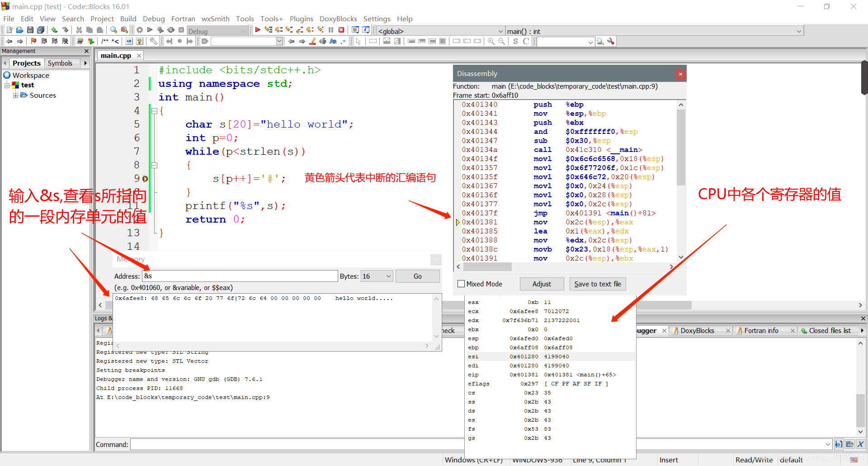The image size is (868, 466).
Task: Switch to the DoxyBlocks log tab
Action: (697, 331)
